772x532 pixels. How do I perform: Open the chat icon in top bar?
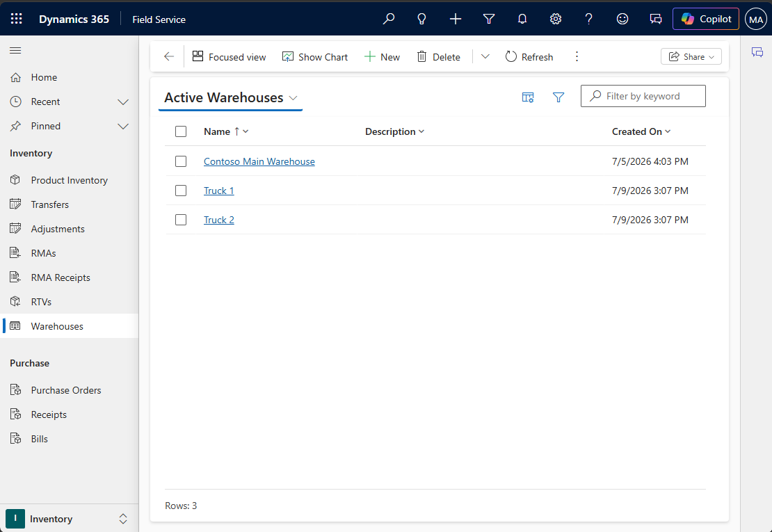click(x=656, y=19)
